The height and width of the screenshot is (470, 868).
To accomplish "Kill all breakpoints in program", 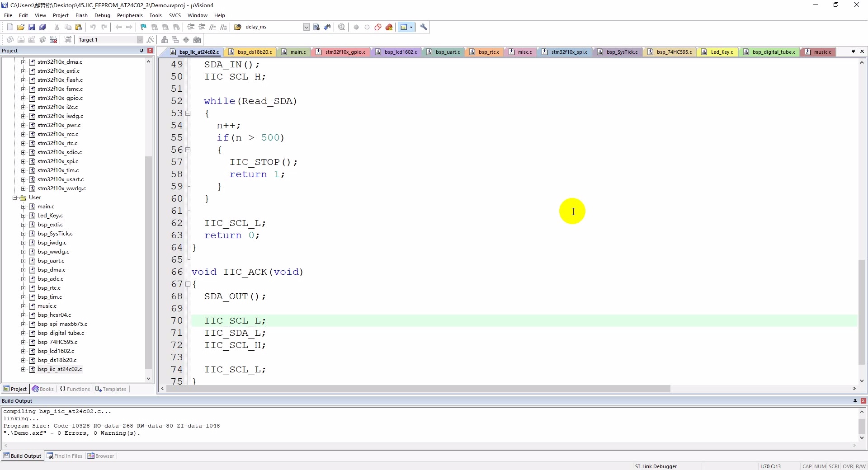I will [390, 27].
